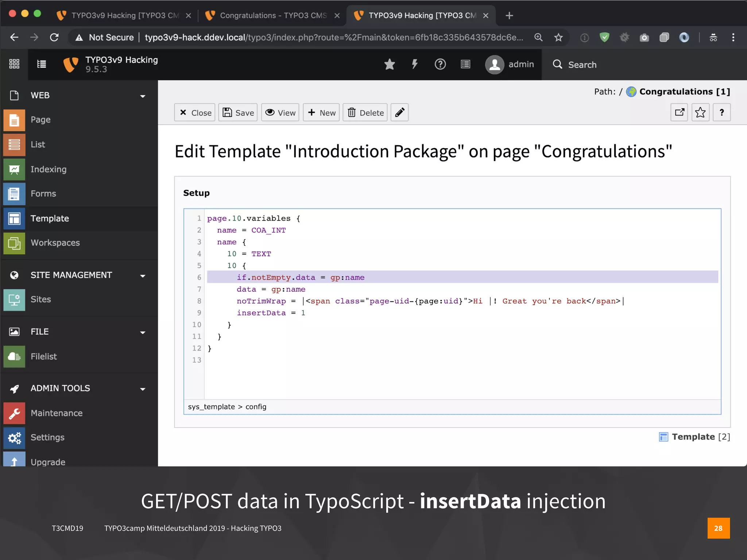Open the clear cache lightning bolt menu

point(415,64)
